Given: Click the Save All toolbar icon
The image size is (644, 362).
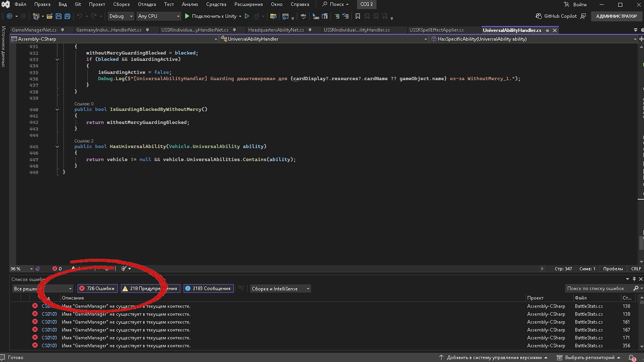Looking at the screenshot, I should click(67, 16).
